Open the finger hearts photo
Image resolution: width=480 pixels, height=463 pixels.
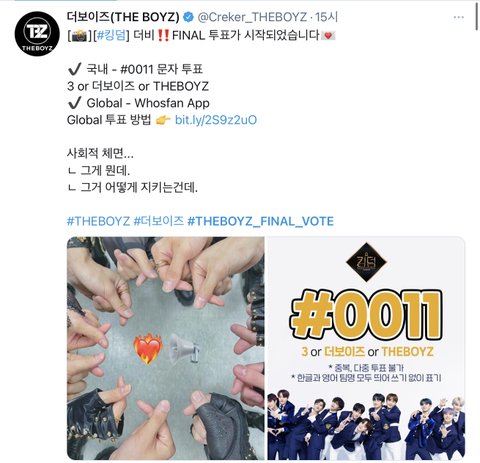pyautogui.click(x=166, y=348)
